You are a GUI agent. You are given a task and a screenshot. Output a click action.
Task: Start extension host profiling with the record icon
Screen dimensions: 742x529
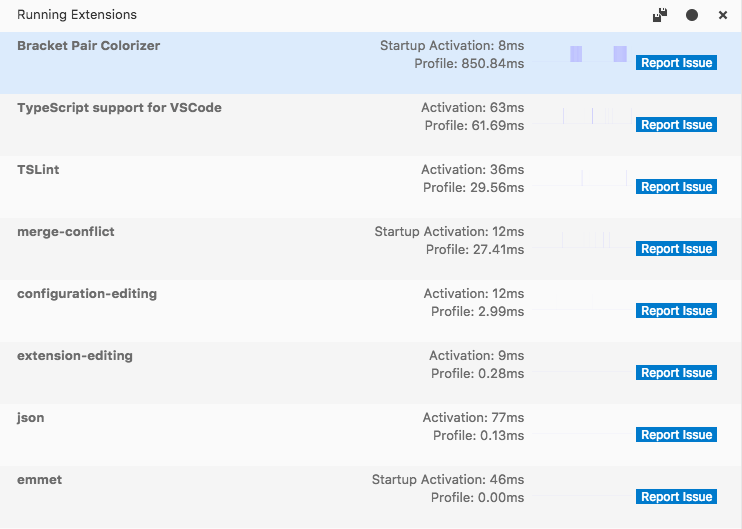691,15
